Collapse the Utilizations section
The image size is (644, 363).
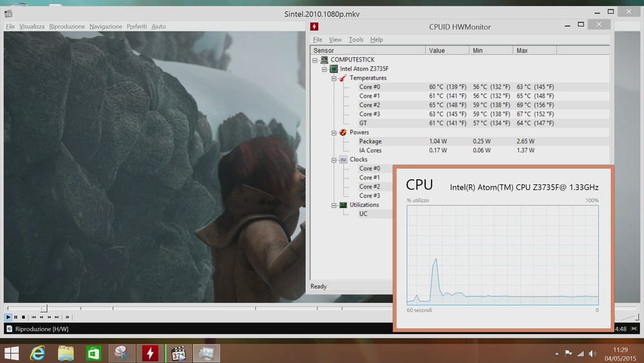coord(334,205)
